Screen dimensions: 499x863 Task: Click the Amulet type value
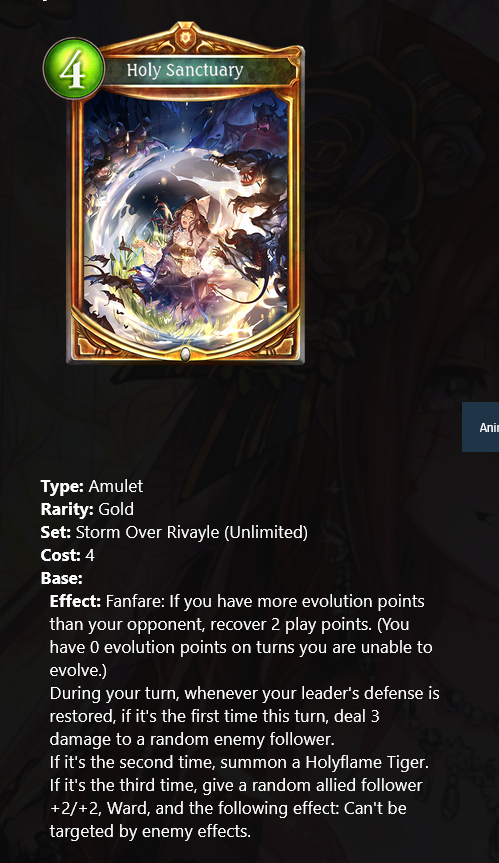click(116, 486)
